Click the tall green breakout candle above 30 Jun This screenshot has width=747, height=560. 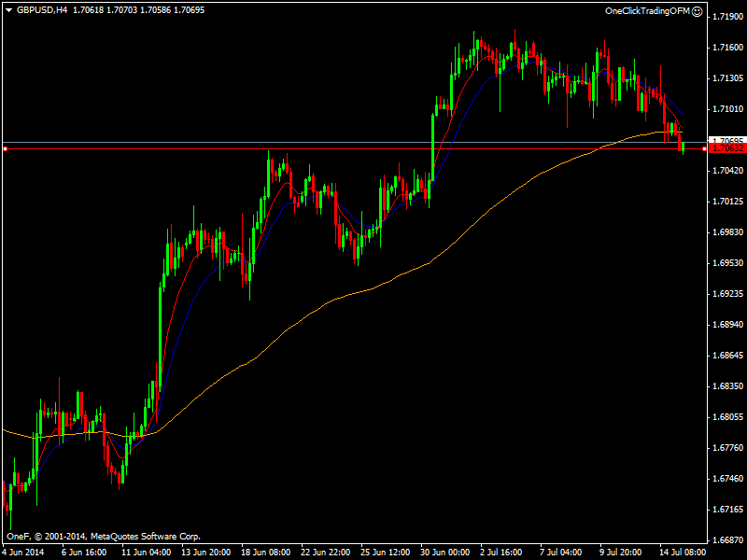click(433, 147)
